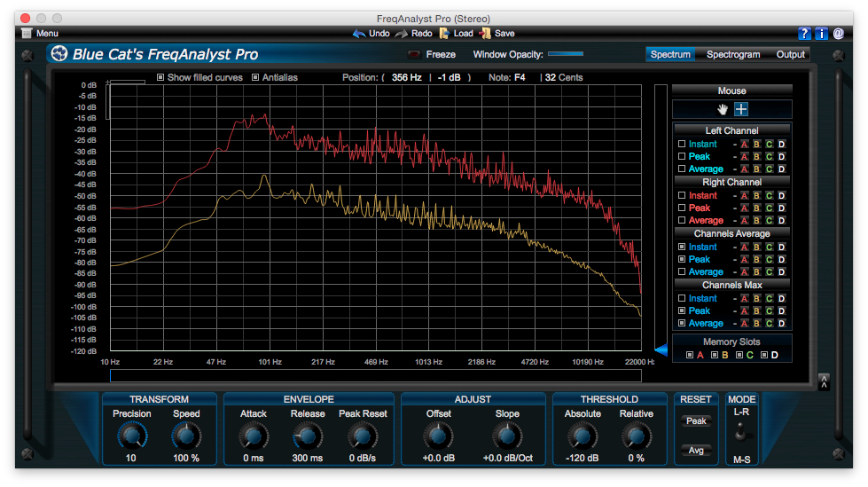Open help with the question mark icon
This screenshot has height=487, width=868.
(x=804, y=33)
